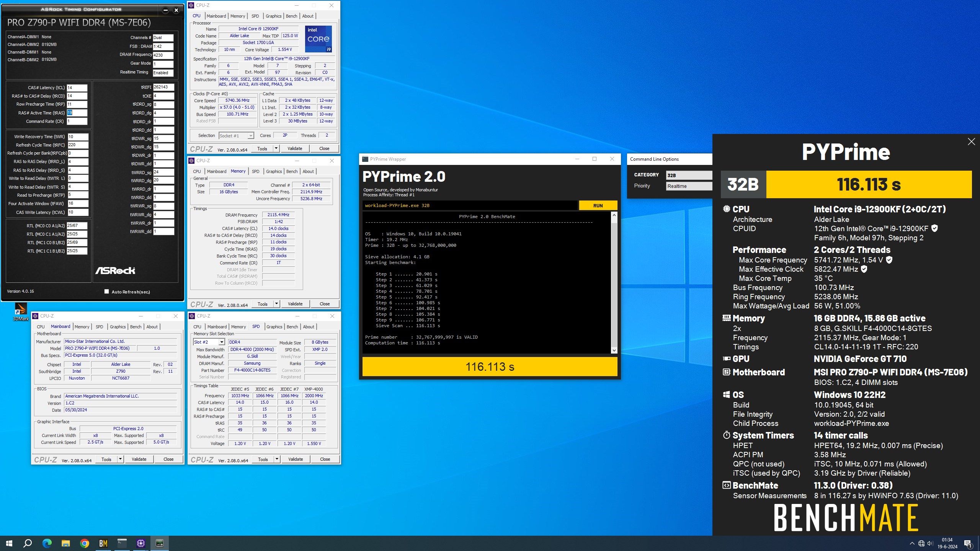Screen dimensions: 980x551
Task: Switch to Bench tab in CPU-Z CPU window
Action: 291,16
